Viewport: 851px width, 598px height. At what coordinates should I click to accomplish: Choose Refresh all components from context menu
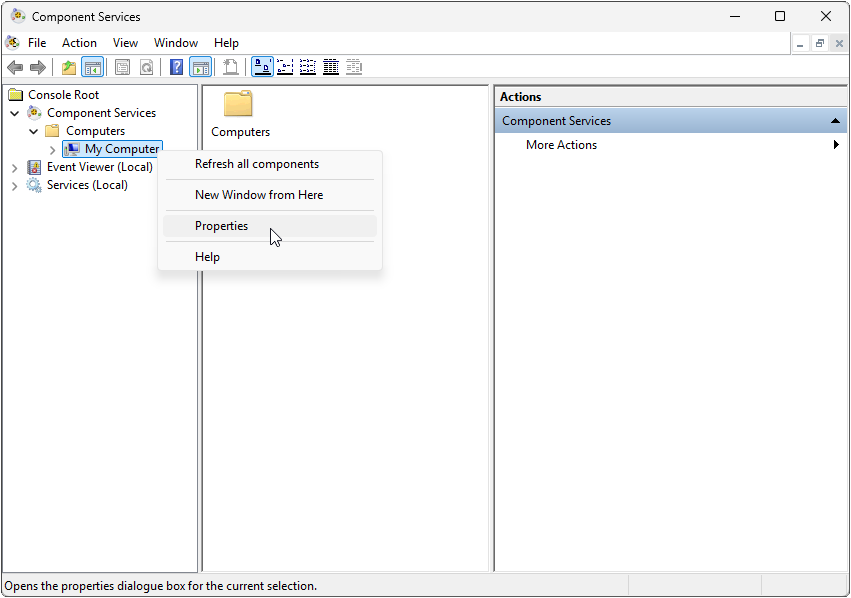click(x=256, y=163)
